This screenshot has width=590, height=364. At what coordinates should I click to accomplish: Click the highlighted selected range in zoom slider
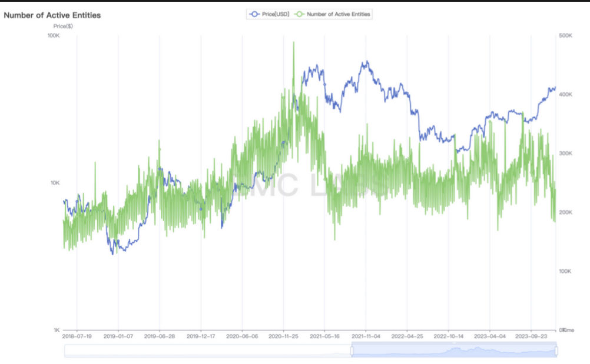pyautogui.click(x=453, y=351)
